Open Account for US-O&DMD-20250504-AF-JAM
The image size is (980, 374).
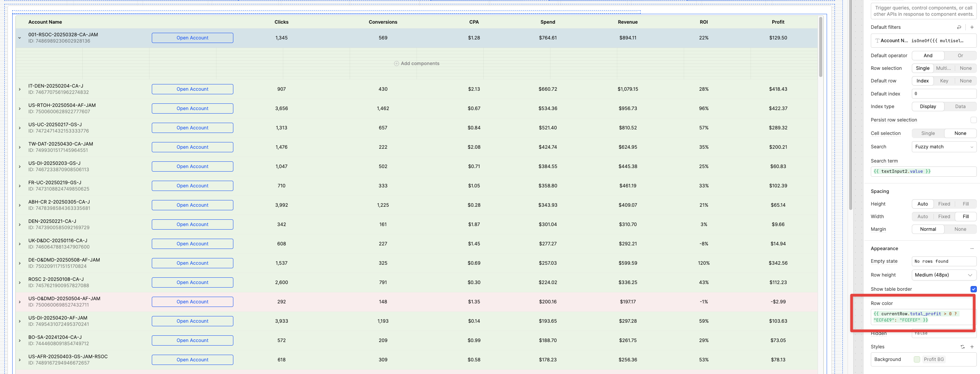coord(192,301)
